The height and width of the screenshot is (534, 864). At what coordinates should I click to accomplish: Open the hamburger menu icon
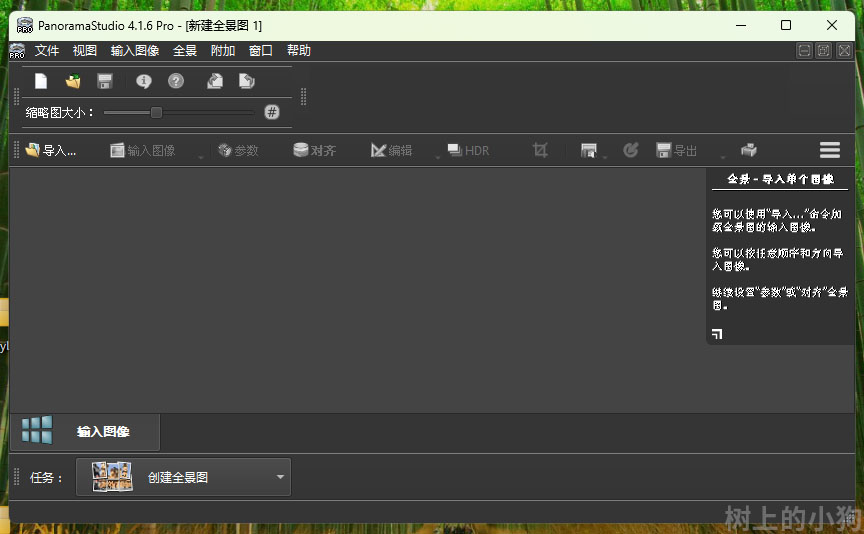coord(829,150)
